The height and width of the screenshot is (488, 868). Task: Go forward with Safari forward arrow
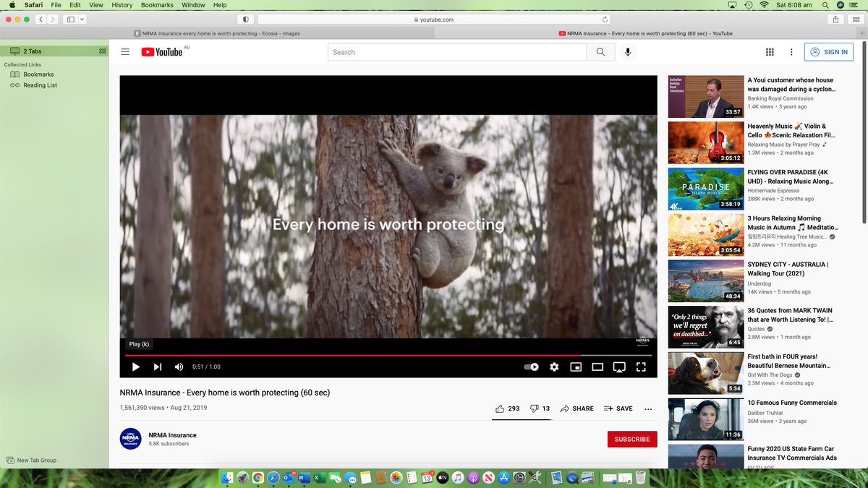click(x=53, y=20)
